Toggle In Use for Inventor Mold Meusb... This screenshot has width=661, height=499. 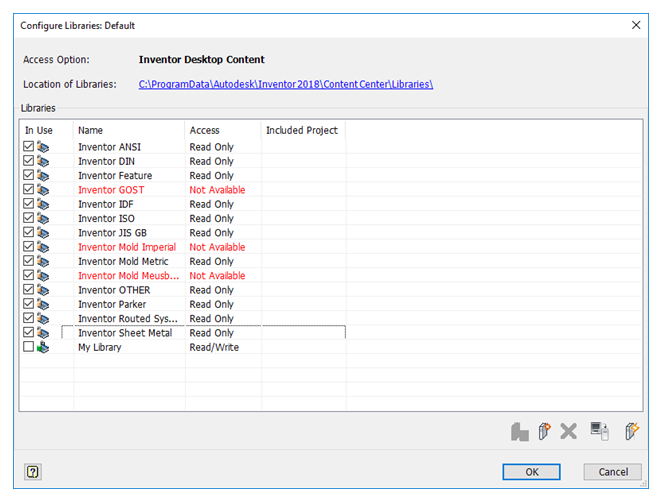28,275
